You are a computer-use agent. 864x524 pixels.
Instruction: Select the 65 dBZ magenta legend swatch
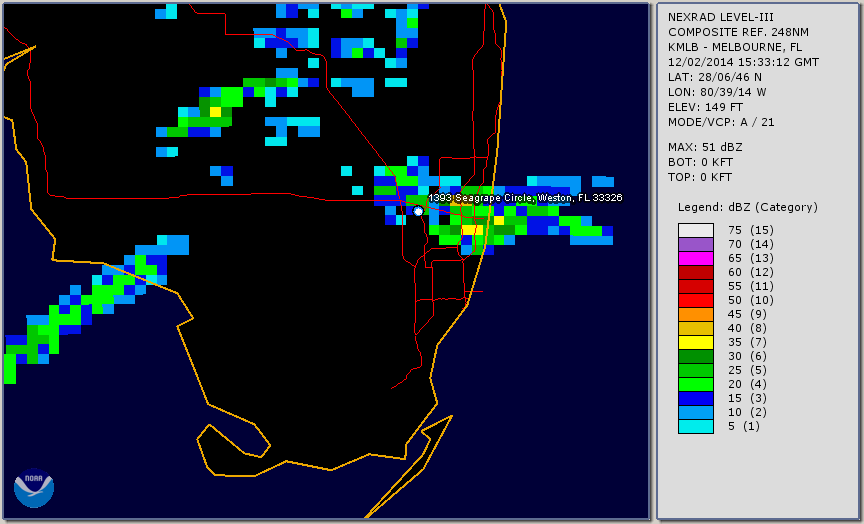pos(696,258)
